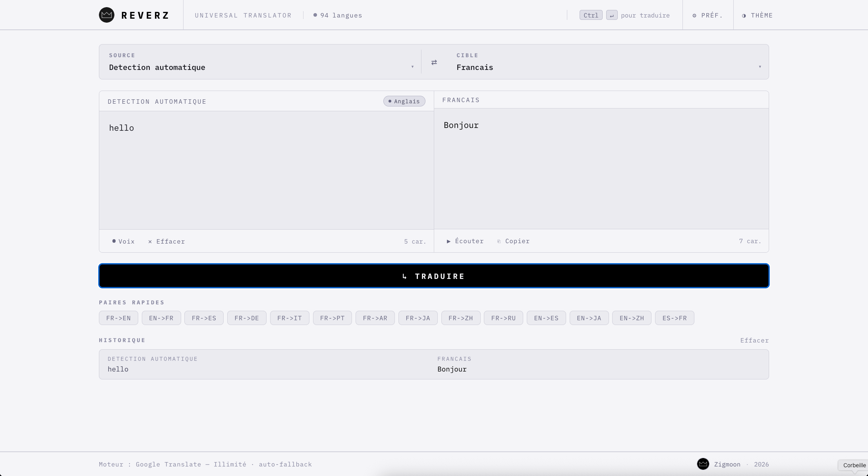Click the Zigmoon footer link
The image size is (868, 476).
pyautogui.click(x=727, y=464)
